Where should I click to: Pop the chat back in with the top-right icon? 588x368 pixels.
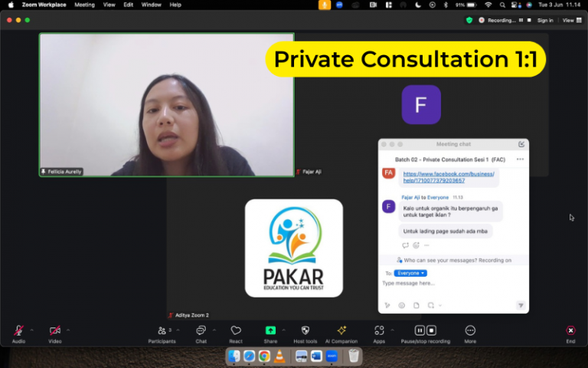click(x=521, y=144)
